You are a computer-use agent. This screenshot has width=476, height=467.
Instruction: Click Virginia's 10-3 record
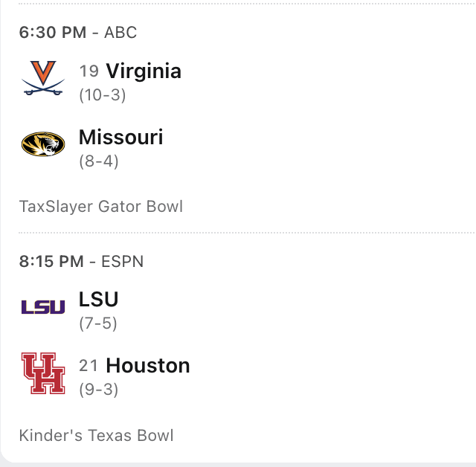(102, 95)
